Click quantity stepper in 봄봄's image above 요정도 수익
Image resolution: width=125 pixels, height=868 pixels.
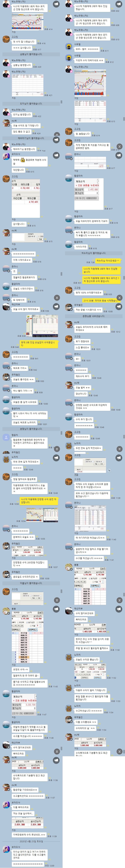[x=40, y=626]
